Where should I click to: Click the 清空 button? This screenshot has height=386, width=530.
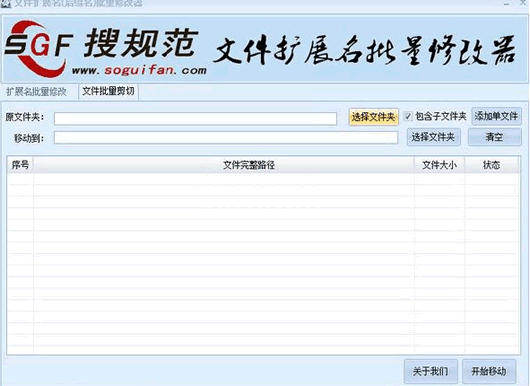(x=495, y=137)
